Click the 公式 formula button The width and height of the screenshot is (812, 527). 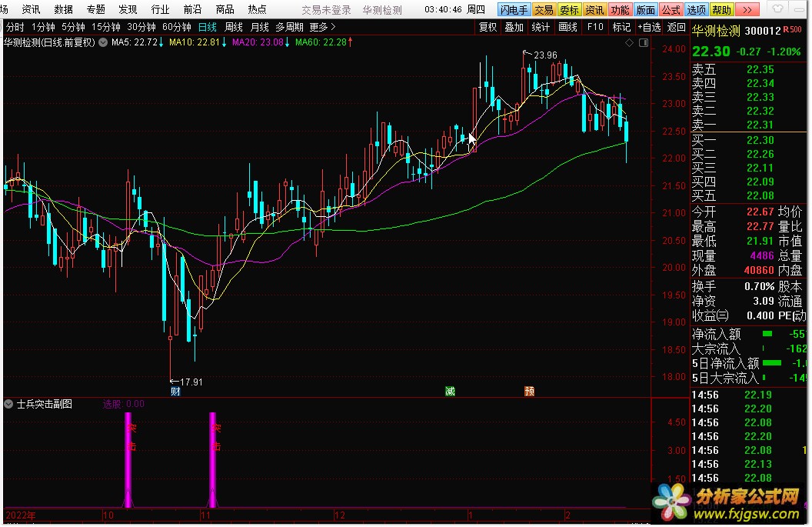point(671,10)
